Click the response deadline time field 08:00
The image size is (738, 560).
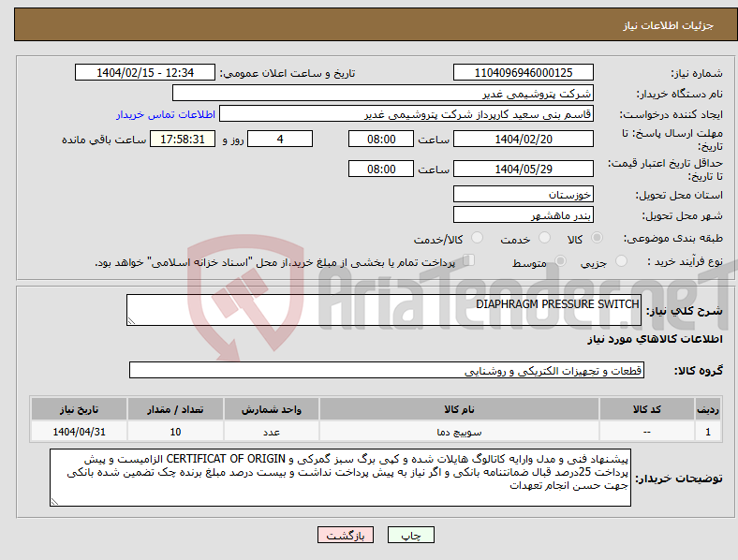click(381, 139)
